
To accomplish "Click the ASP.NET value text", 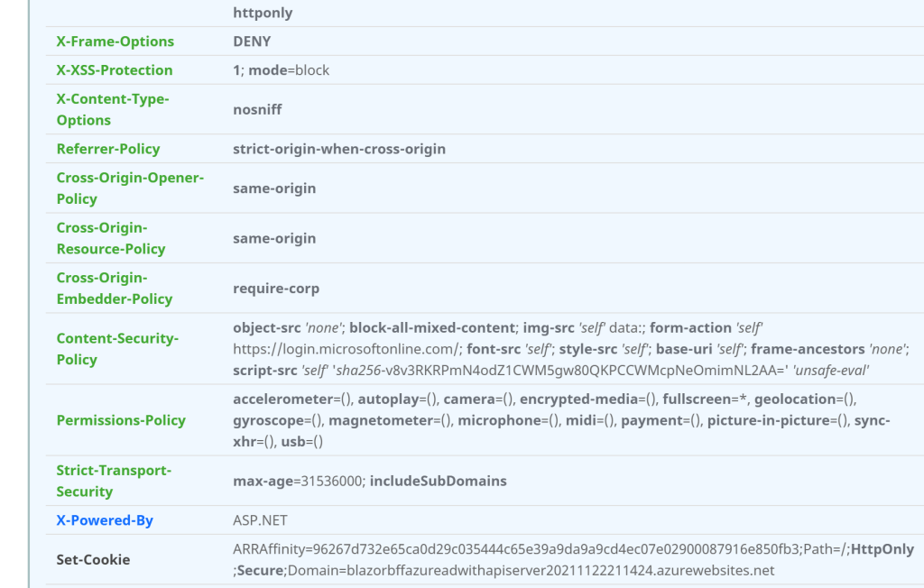I will 260,520.
